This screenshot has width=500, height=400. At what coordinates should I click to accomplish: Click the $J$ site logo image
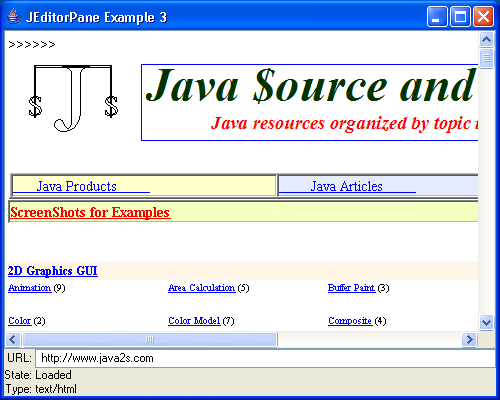[73, 98]
